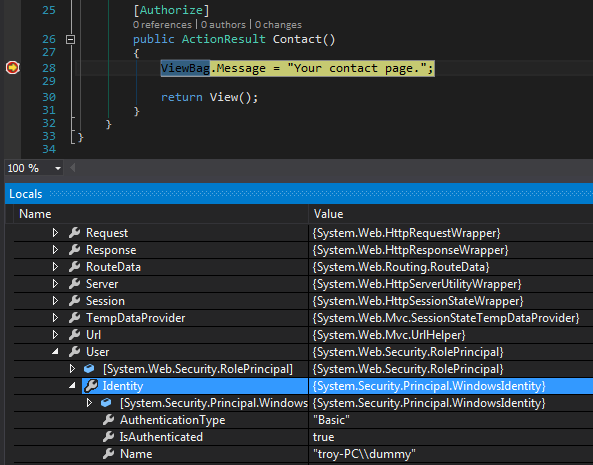Screen dimensions: 593x465
Task: Click the '0 references' CodeLens link
Action: [x=162, y=25]
